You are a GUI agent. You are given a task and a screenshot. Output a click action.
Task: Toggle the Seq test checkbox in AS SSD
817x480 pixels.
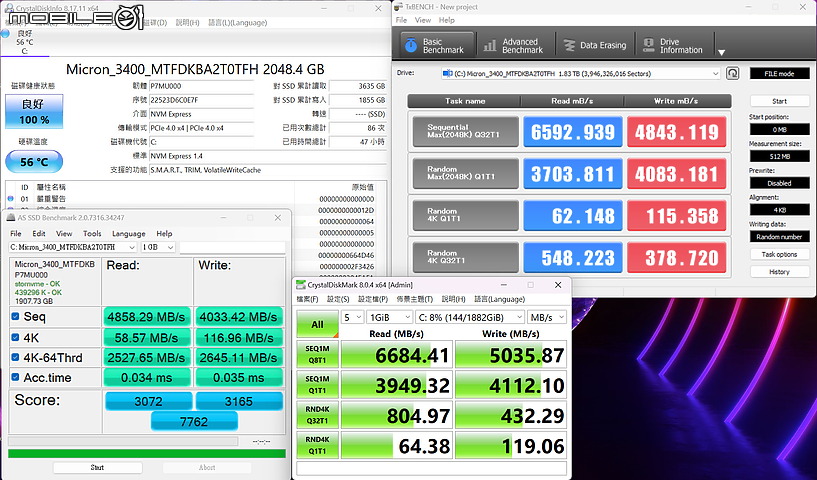[15, 316]
